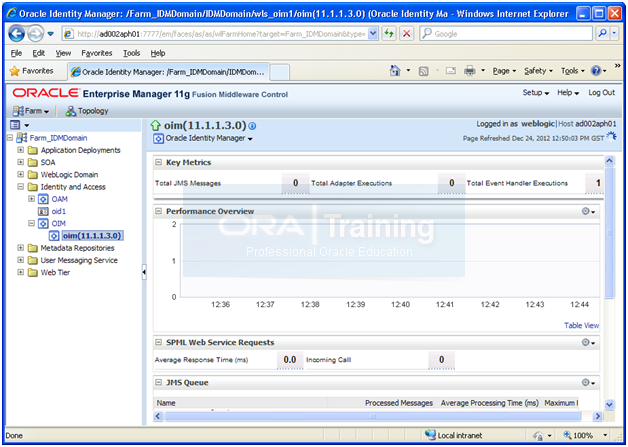Collapse the SPML Web Service Requests section
Viewport: 628px width, 447px height.
159,342
